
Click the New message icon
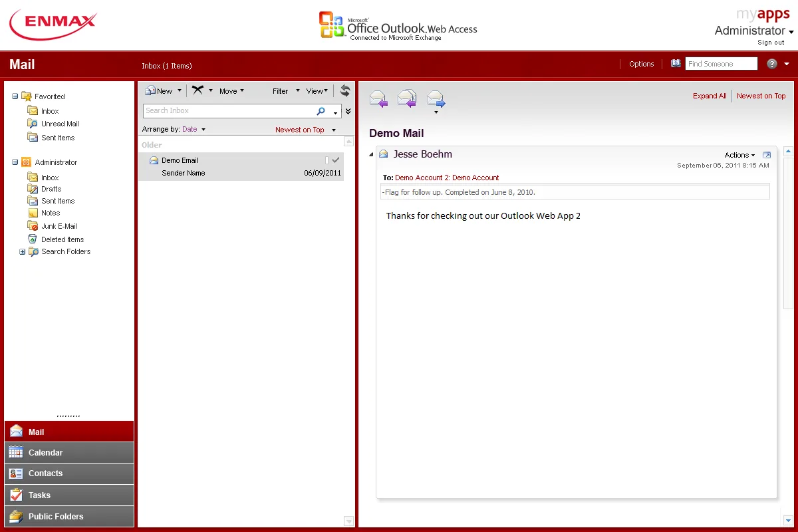150,90
